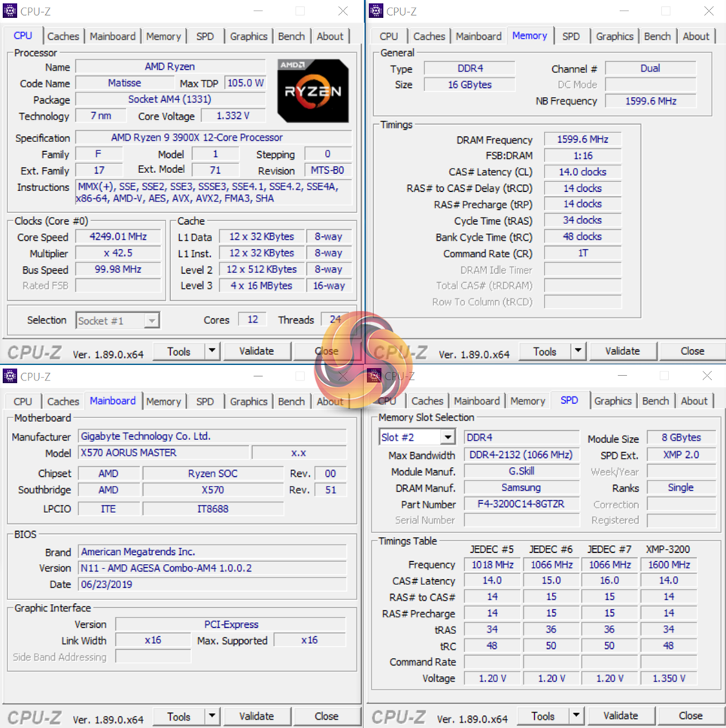This screenshot has width=726, height=728.
Task: Expand the Slot #2 memory slot dropdown
Action: tap(448, 438)
